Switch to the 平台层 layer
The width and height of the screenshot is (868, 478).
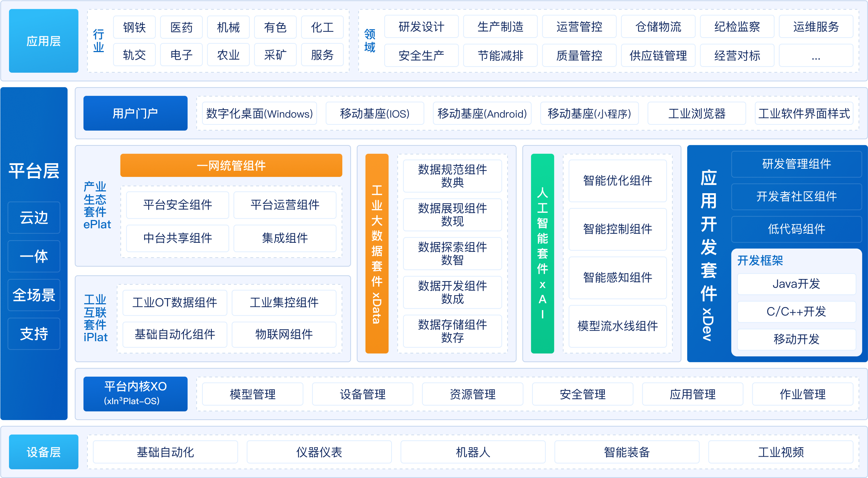tap(34, 171)
